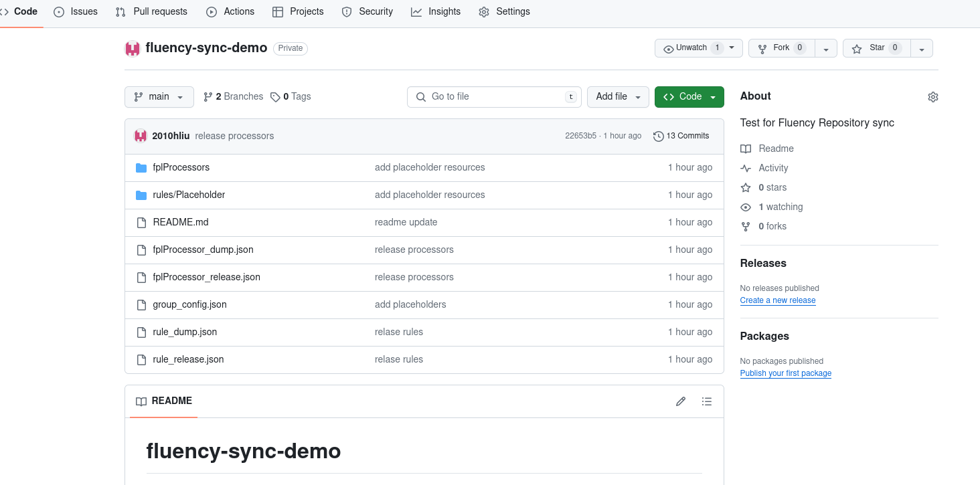The image size is (980, 485).
Task: Open the README.md file
Action: click(x=181, y=222)
